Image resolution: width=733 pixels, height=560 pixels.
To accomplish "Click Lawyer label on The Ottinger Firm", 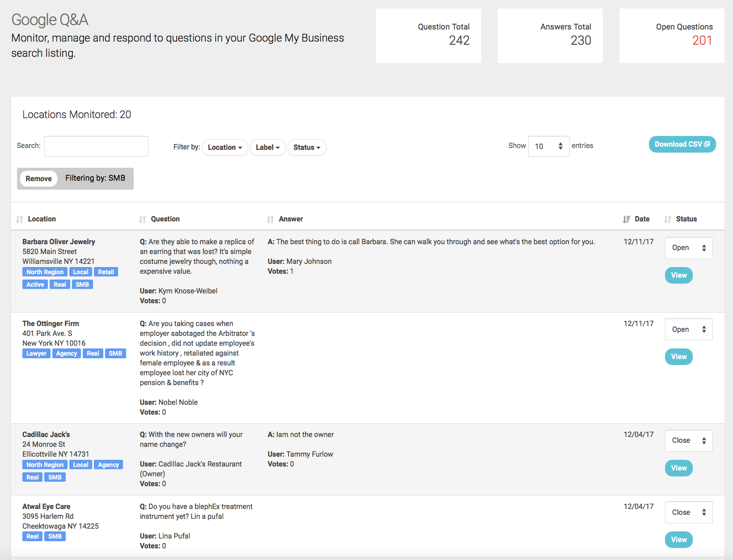I will 36,353.
